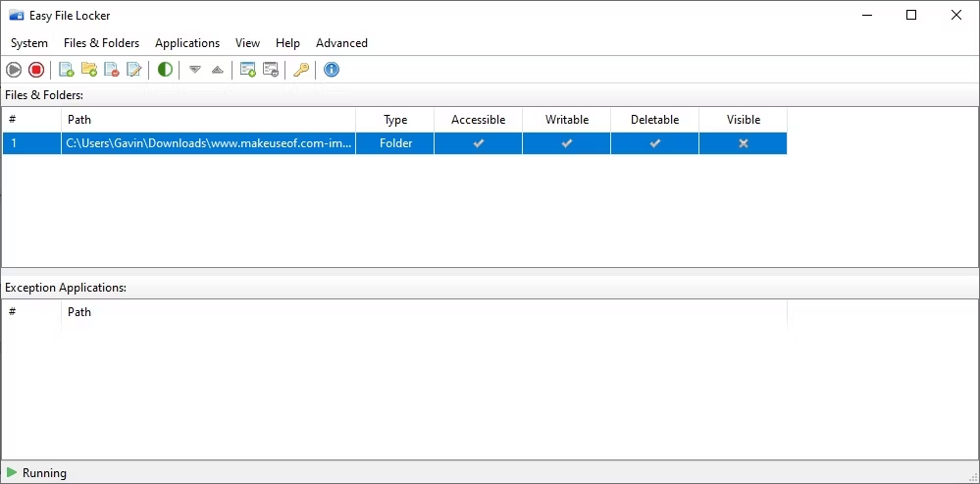Maximize the Easy File Locker window
The image size is (980, 484).
pyautogui.click(x=911, y=15)
